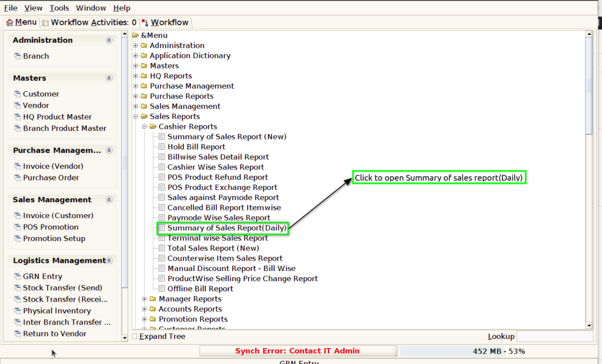
Task: Open Cancelled Bill Report Itemwise
Action: [x=224, y=208]
